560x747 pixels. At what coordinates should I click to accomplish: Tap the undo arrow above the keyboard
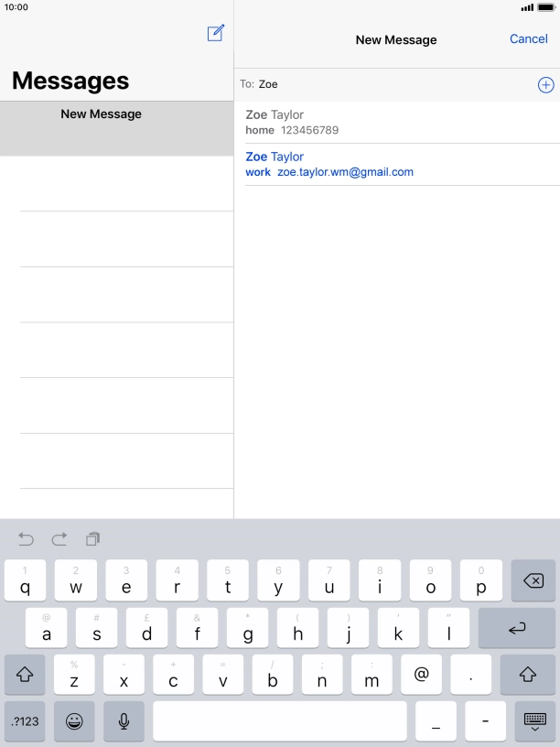click(26, 539)
